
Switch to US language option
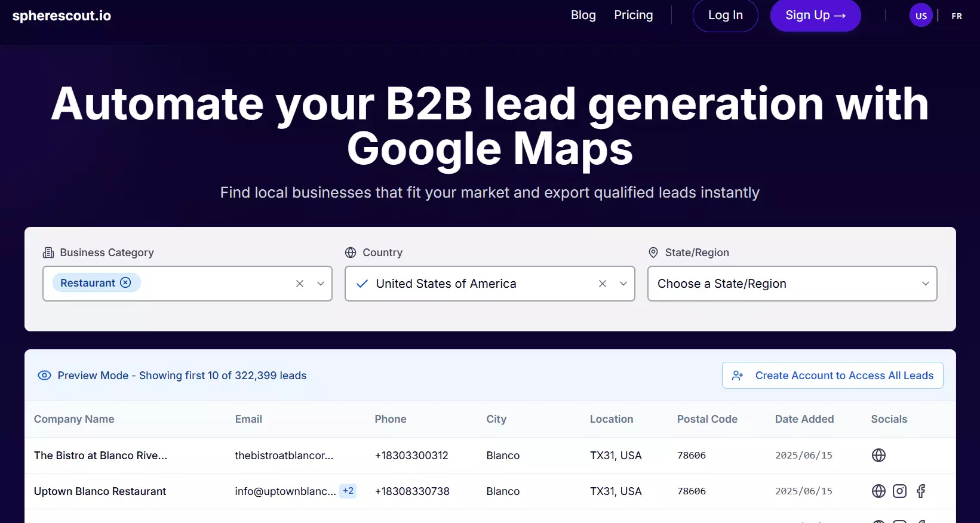pyautogui.click(x=921, y=16)
